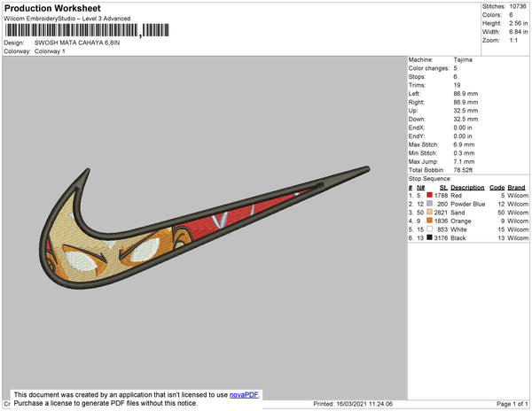532x411 pixels.
Task: Click the 'Code' column header
Action: tap(497, 188)
